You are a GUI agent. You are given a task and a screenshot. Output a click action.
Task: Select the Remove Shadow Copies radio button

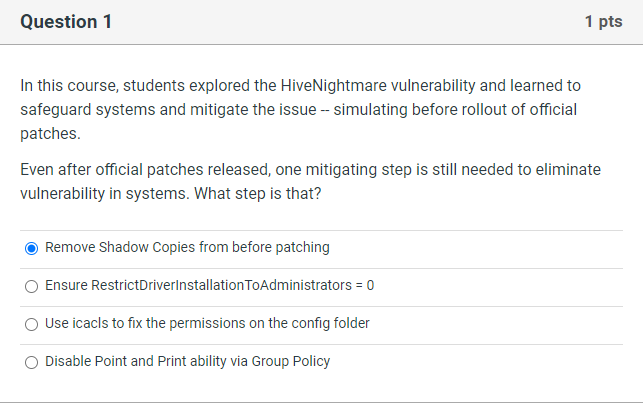(32, 247)
